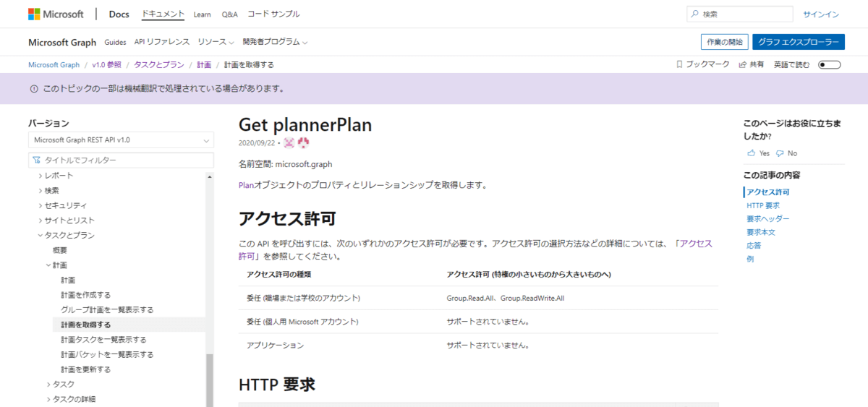Image resolution: width=868 pixels, height=407 pixels.
Task: Click the Microsoft logo icon
Action: pyautogui.click(x=34, y=14)
